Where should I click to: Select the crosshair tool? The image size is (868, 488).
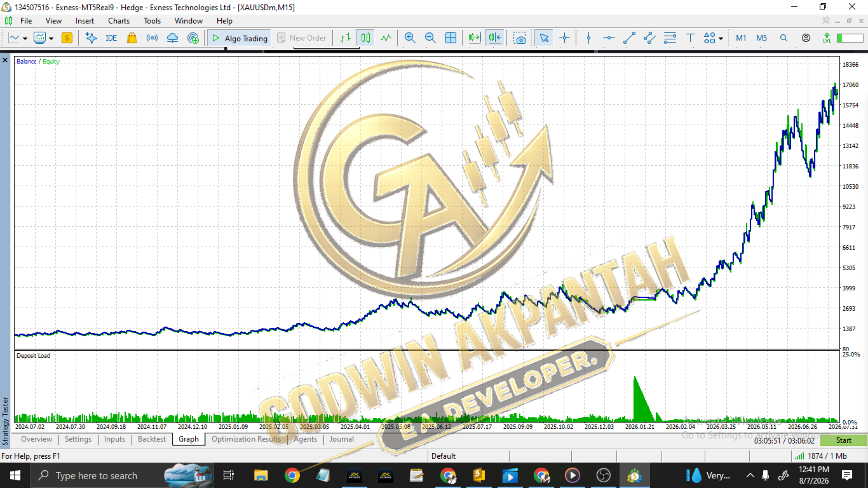tap(564, 38)
